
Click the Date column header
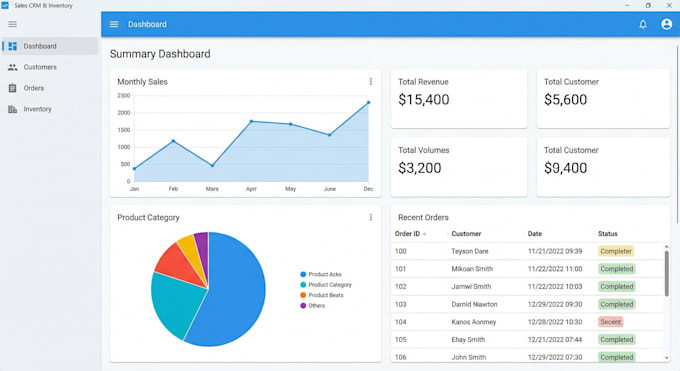(x=535, y=234)
